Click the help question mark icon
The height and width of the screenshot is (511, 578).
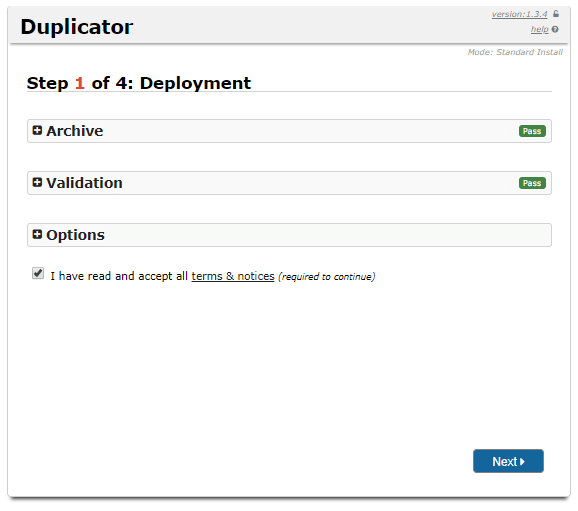(x=555, y=29)
